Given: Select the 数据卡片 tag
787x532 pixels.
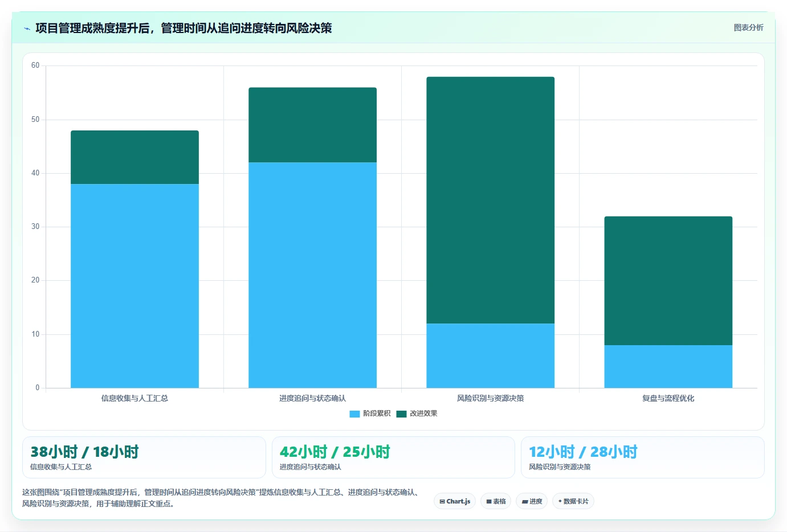Looking at the screenshot, I should tap(573, 501).
